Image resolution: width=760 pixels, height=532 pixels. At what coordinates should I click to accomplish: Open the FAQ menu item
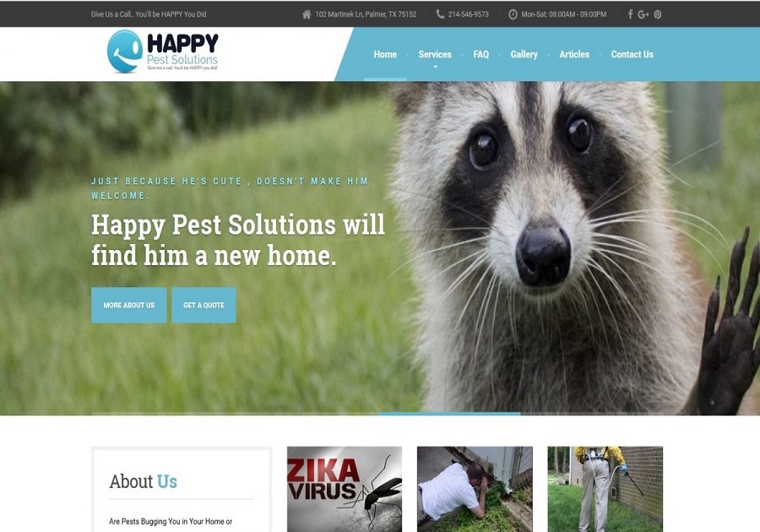click(480, 54)
